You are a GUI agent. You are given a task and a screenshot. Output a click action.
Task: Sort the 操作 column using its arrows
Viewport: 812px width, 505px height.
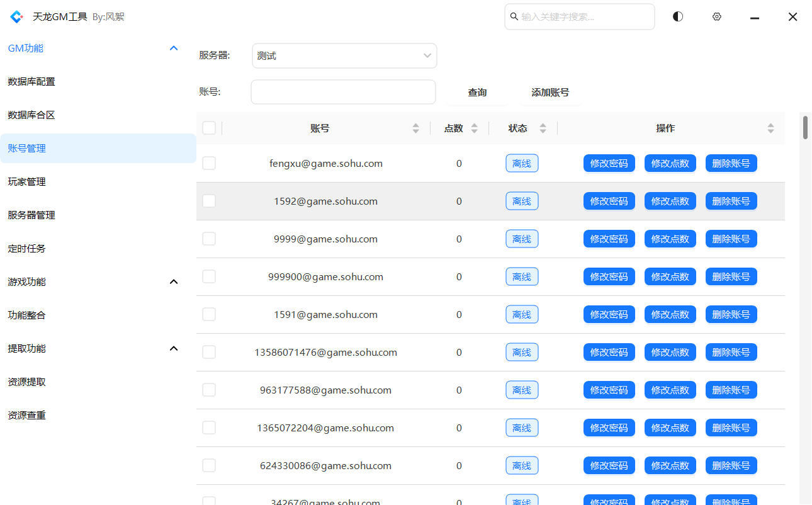tap(770, 128)
